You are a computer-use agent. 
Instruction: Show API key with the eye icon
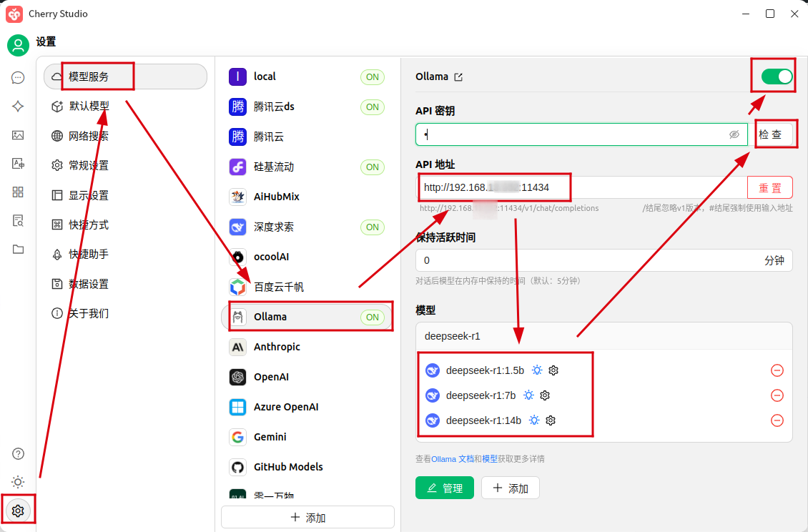[734, 134]
